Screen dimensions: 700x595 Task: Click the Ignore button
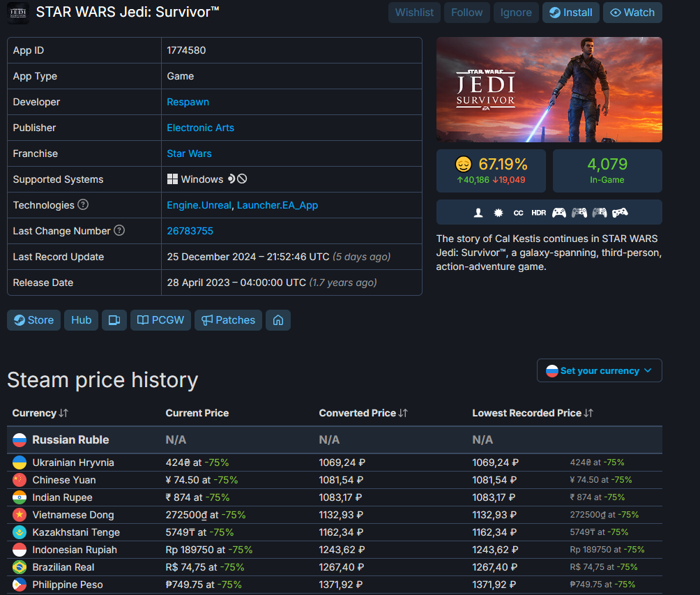click(x=516, y=13)
